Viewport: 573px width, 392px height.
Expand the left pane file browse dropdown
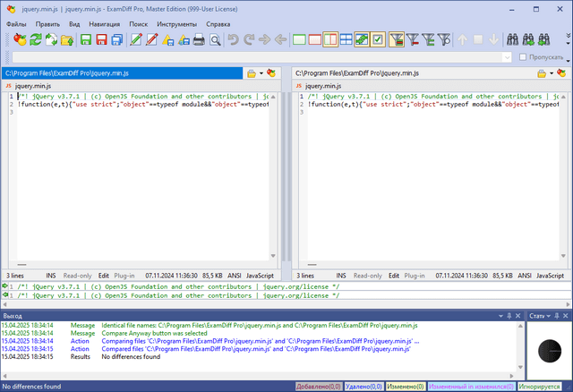point(261,73)
